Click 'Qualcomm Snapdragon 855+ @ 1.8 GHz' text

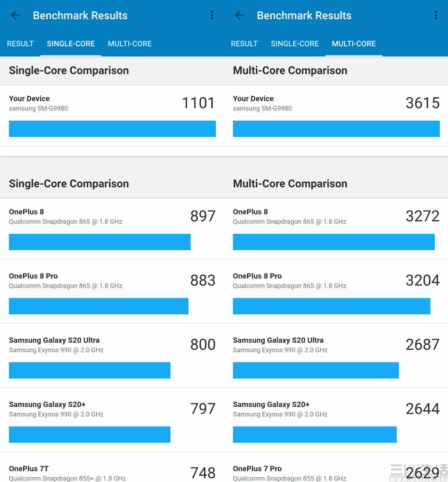coord(67,478)
